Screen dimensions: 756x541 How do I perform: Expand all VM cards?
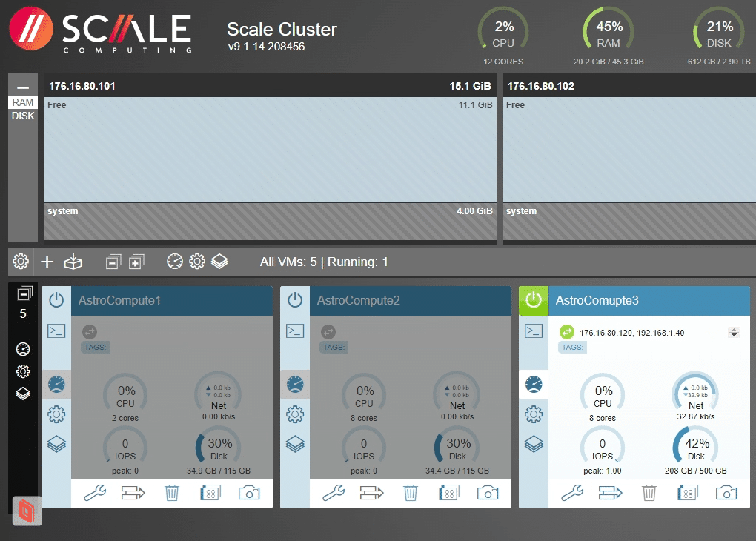pyautogui.click(x=136, y=262)
